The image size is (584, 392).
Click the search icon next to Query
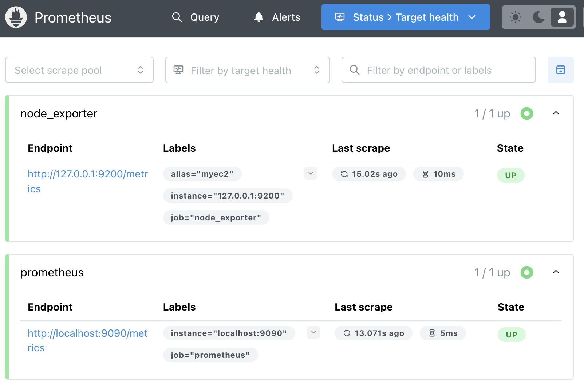[x=177, y=17]
